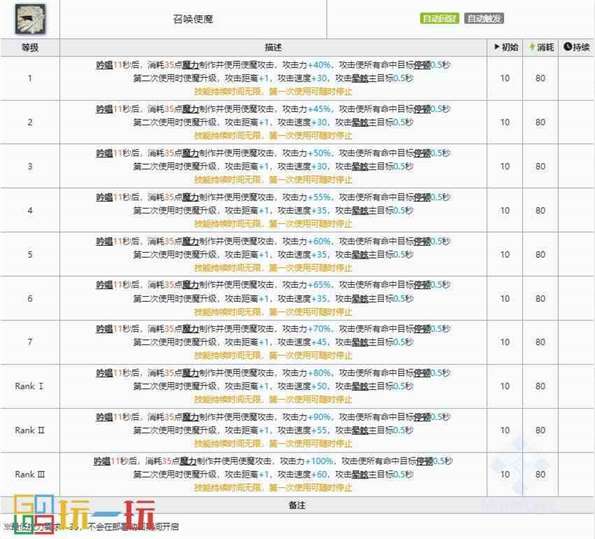Open the underlined 晕眩 term in Rank III row

click(360, 474)
